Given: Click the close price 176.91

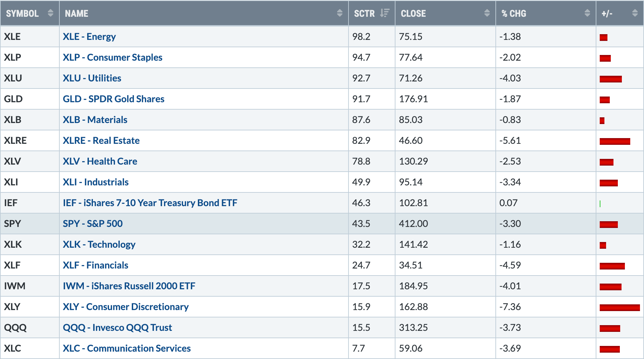Looking at the screenshot, I should tap(413, 99).
